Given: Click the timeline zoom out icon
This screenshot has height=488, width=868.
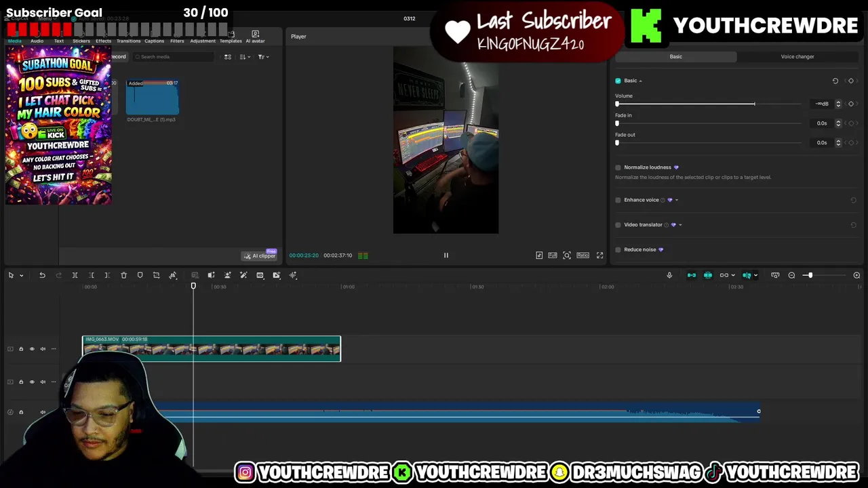Looking at the screenshot, I should tap(791, 275).
